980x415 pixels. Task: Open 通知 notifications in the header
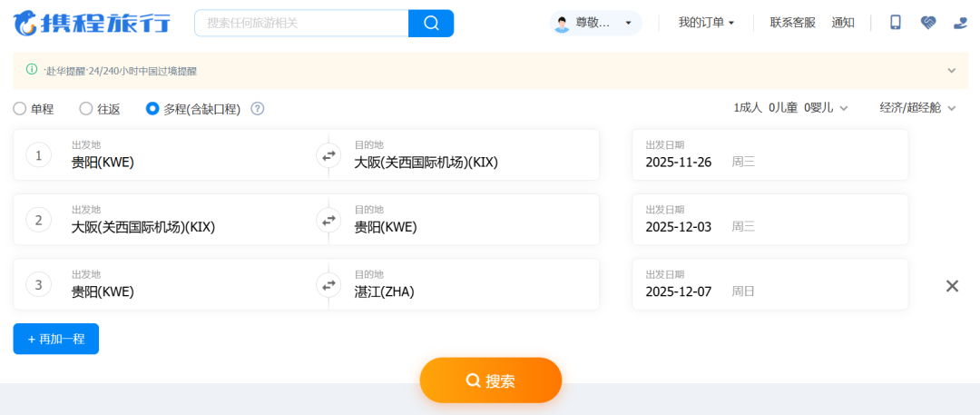842,23
